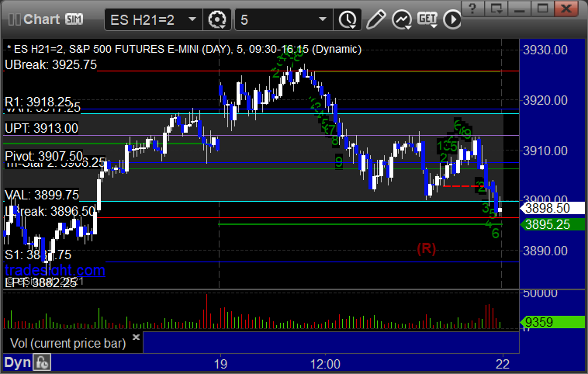Minimize the chart window
Screen dimensions: 588x374
pyautogui.click(x=520, y=9)
